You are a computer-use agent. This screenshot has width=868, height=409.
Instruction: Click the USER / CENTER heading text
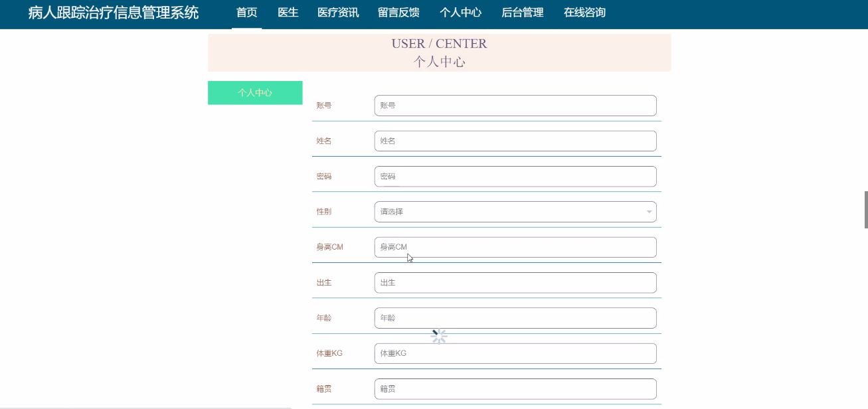coord(439,44)
